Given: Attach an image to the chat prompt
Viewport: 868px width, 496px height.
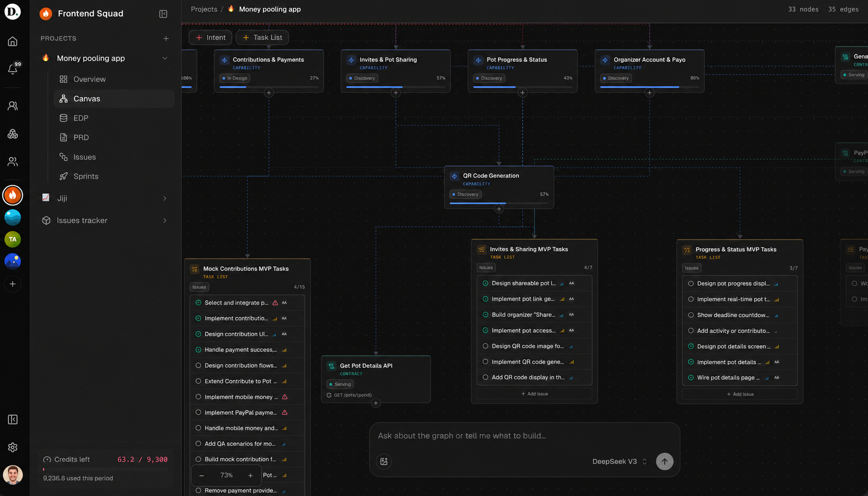Looking at the screenshot, I should click(384, 461).
